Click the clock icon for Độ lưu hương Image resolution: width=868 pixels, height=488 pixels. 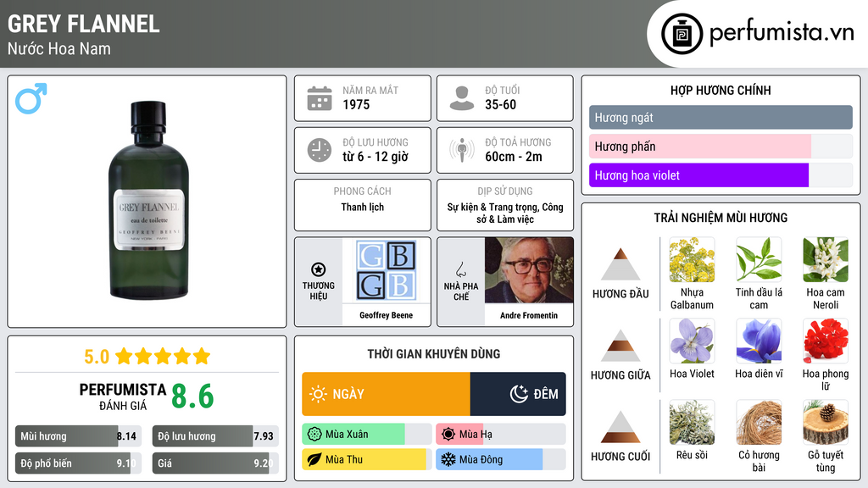click(x=320, y=150)
